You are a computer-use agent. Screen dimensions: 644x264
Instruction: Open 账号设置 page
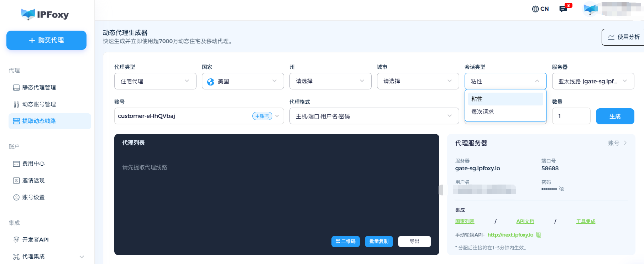(x=50, y=197)
